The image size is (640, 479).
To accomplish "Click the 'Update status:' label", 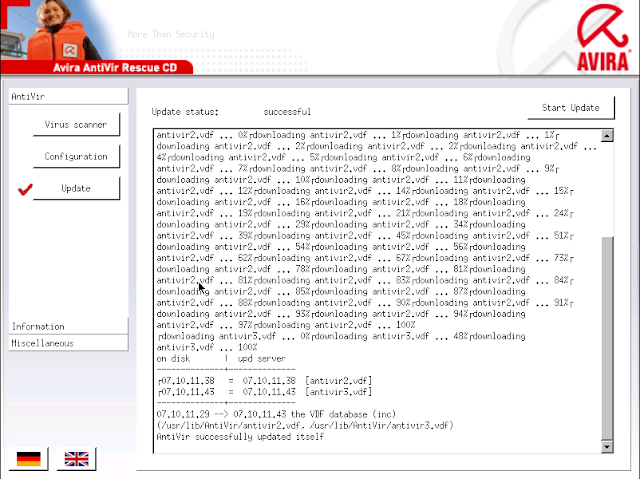I will pos(185,112).
